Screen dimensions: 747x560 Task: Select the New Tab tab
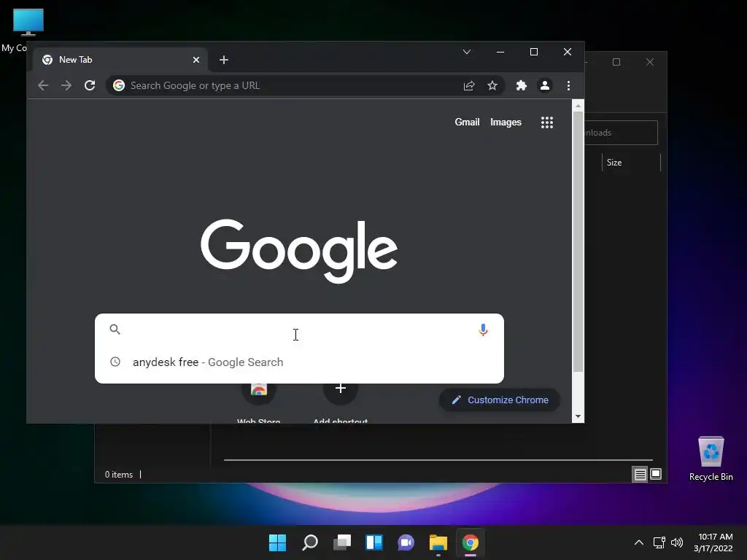[x=120, y=60]
